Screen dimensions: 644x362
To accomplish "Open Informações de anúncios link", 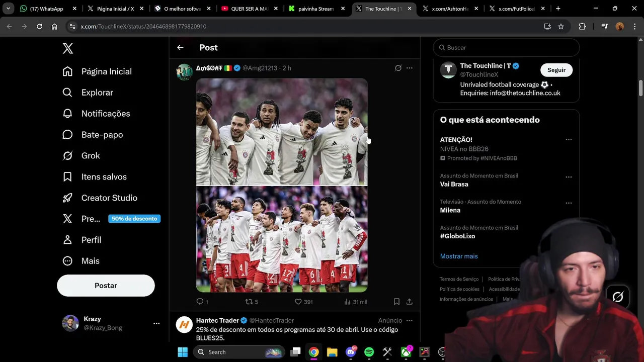I will [x=466, y=299].
